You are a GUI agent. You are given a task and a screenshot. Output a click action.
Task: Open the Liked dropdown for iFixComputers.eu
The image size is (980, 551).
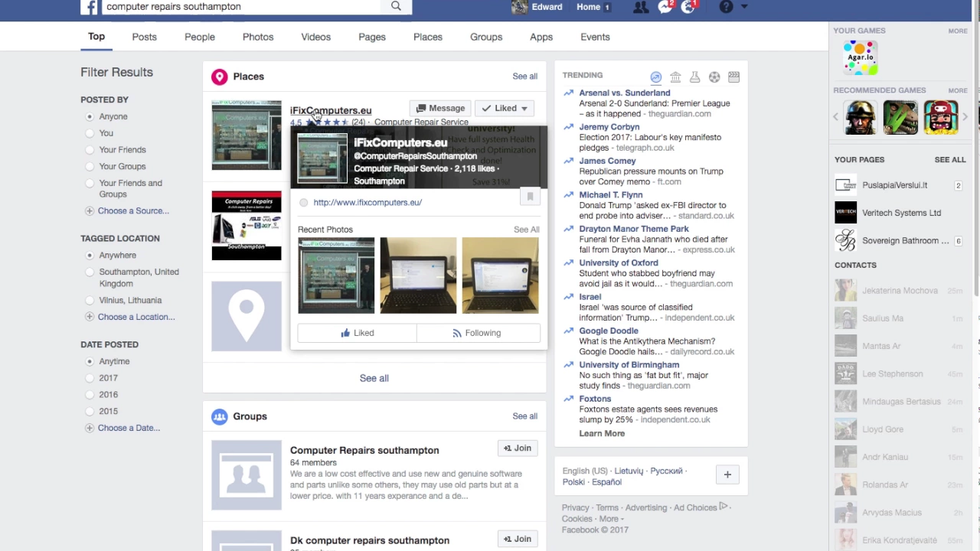pos(504,108)
